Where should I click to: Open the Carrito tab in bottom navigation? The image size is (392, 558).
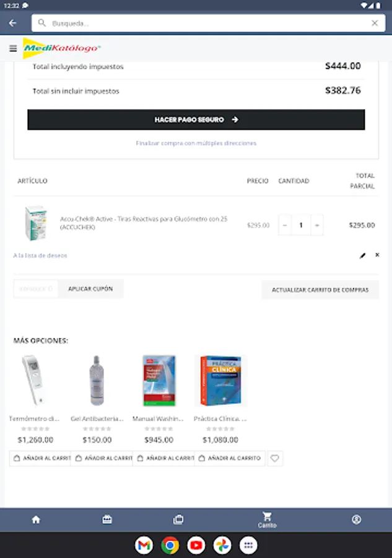point(268,520)
